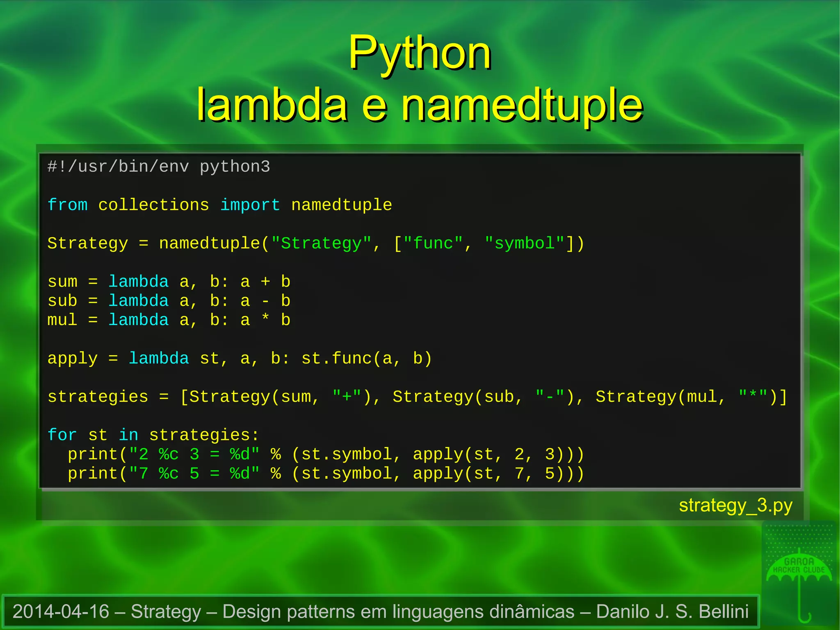Click the "symbol" string in namedtuple call
Screen dimensions: 840x630
point(525,243)
